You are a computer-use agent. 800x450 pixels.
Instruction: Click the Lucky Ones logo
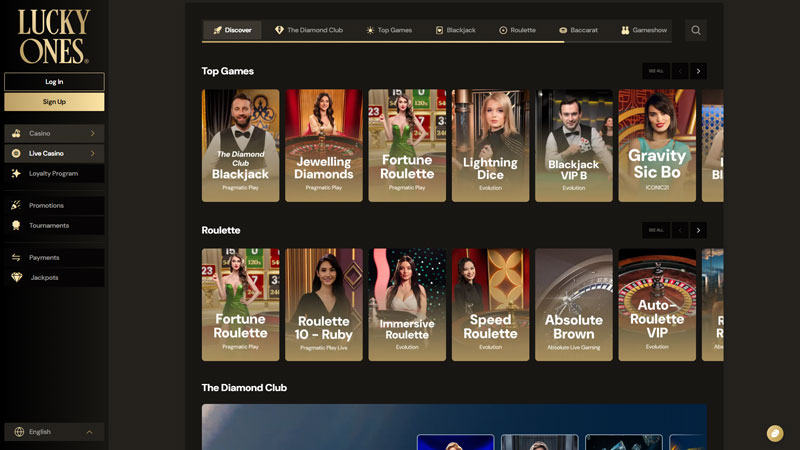click(x=53, y=36)
